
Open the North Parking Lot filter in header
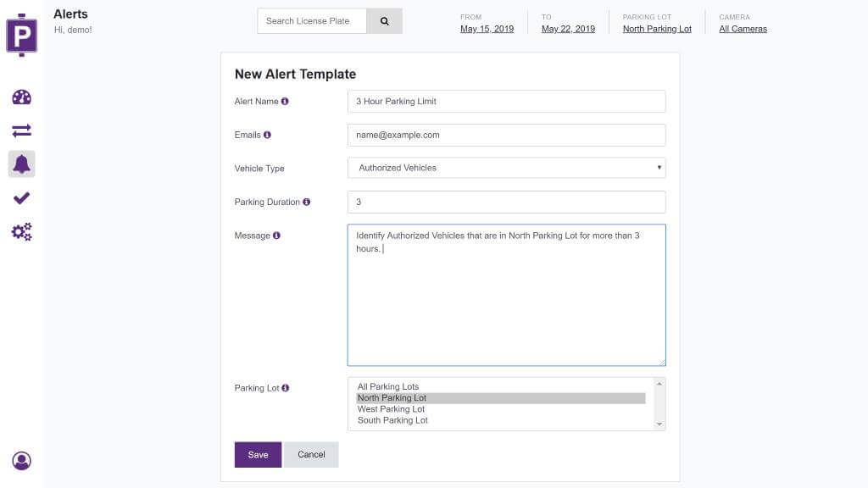click(x=657, y=29)
